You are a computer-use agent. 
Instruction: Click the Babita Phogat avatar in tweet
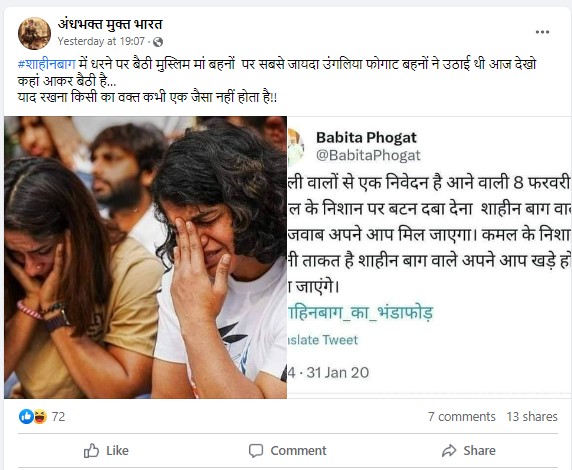click(295, 147)
